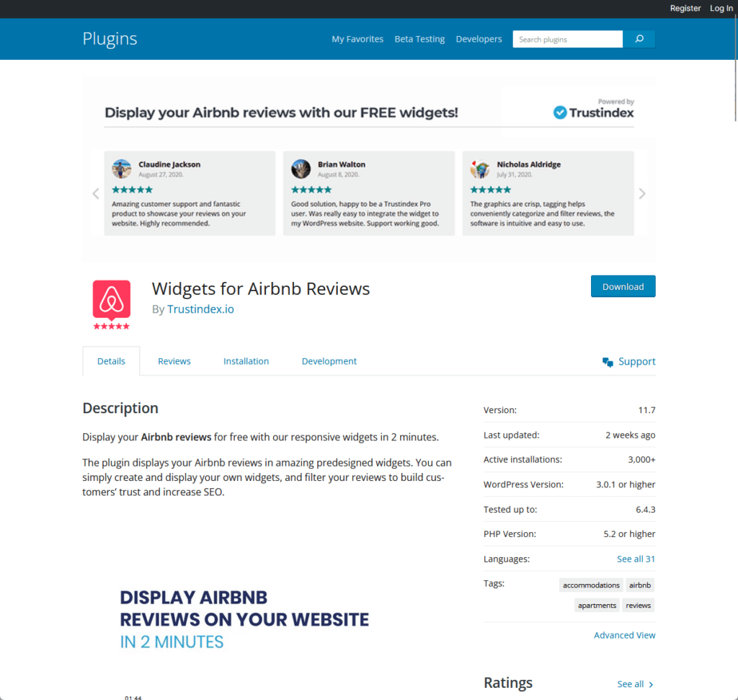Select the airbnb tag
Viewport: 738px width, 700px height.
640,585
